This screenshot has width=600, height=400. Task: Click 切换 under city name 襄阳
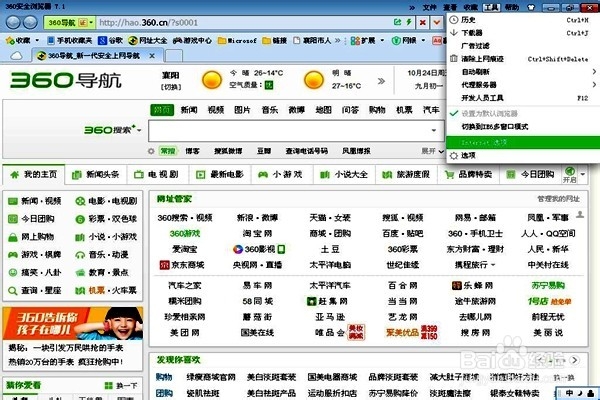(171, 87)
